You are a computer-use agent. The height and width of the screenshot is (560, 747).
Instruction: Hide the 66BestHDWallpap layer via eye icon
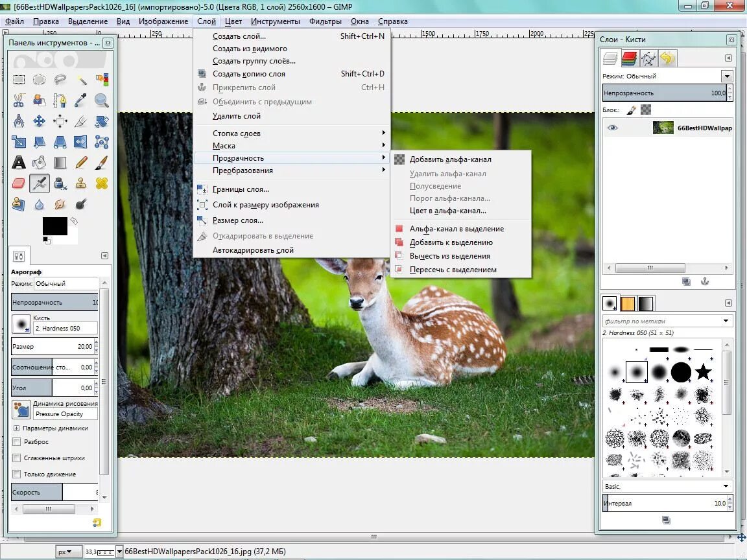click(x=613, y=128)
